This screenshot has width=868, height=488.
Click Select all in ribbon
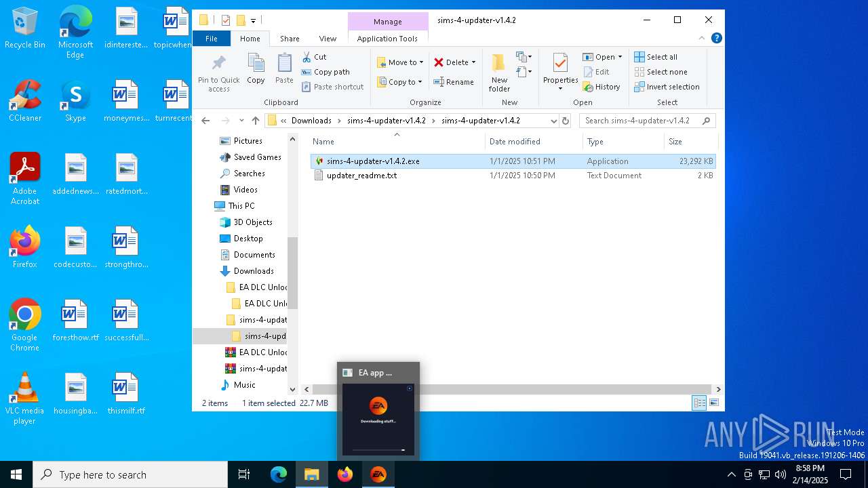tap(656, 57)
